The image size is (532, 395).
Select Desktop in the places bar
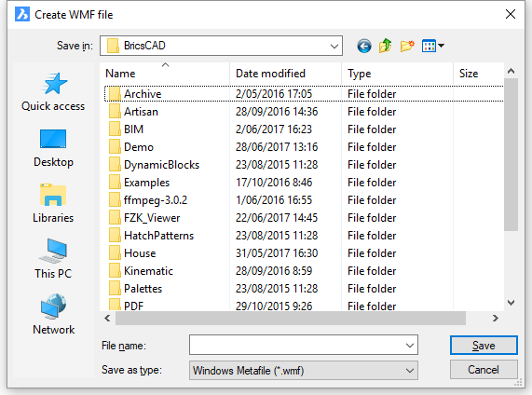tap(53, 148)
